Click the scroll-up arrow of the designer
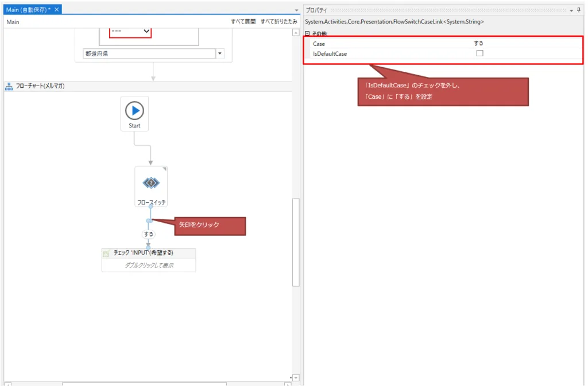The width and height of the screenshot is (588, 387). [296, 33]
